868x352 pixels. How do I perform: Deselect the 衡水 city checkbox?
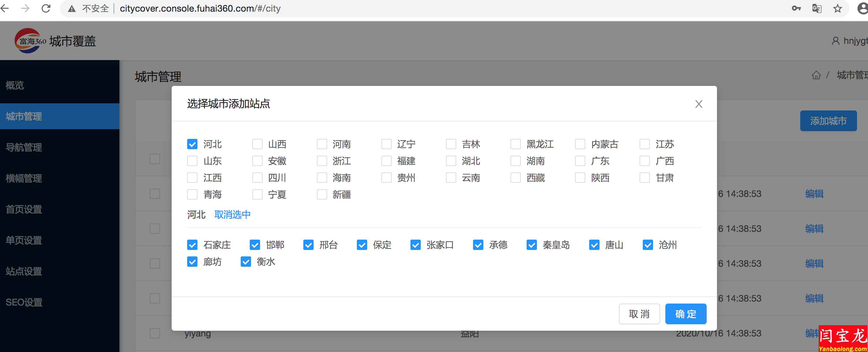coord(246,262)
